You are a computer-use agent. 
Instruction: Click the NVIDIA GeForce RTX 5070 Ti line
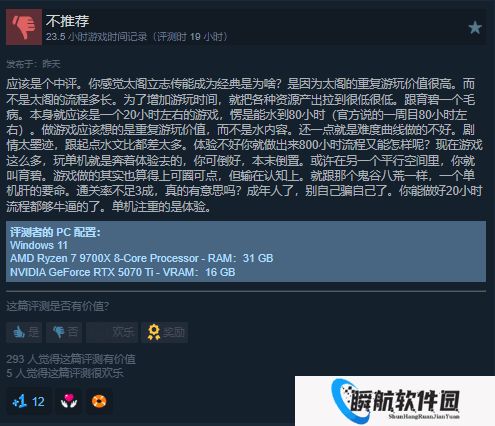point(123,272)
